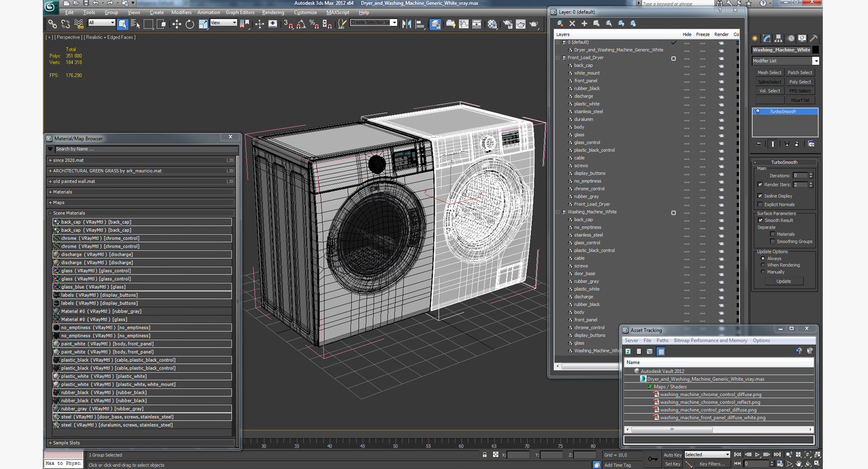Open the Key Filters dialog button
This screenshot has width=868, height=469.
[x=713, y=464]
